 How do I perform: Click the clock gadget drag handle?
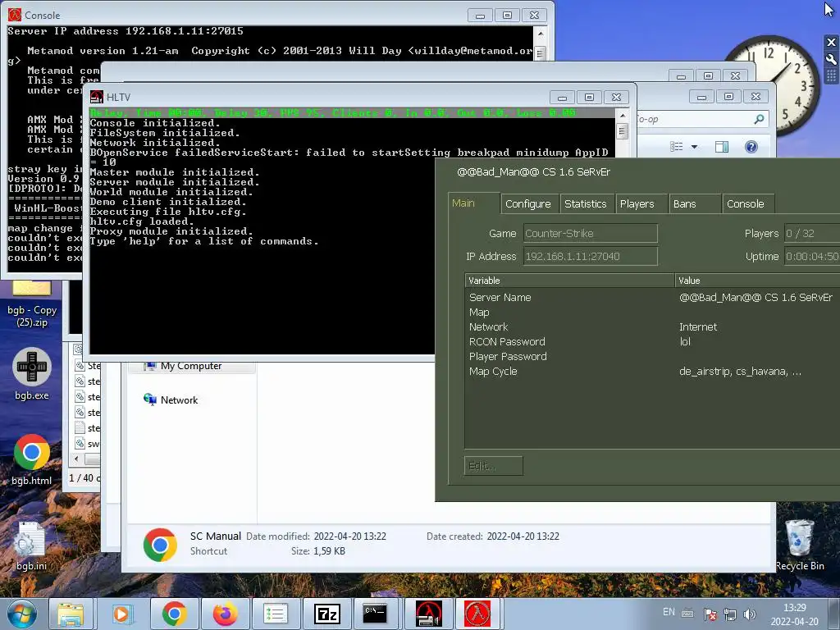point(831,76)
